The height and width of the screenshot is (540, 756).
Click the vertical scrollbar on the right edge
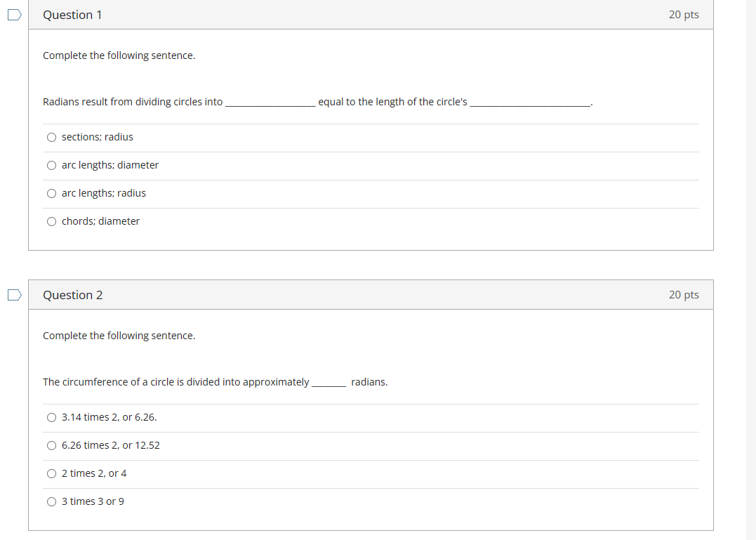(x=750, y=270)
